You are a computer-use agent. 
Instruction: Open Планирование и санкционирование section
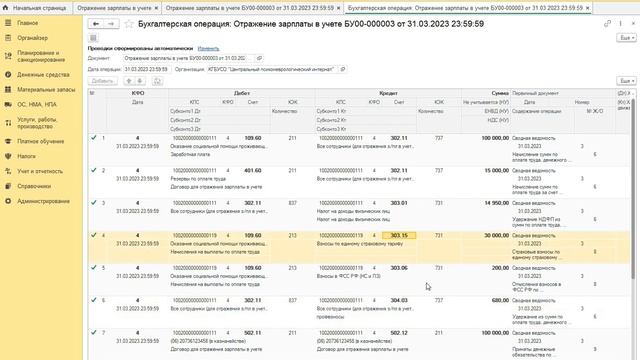tap(41, 56)
